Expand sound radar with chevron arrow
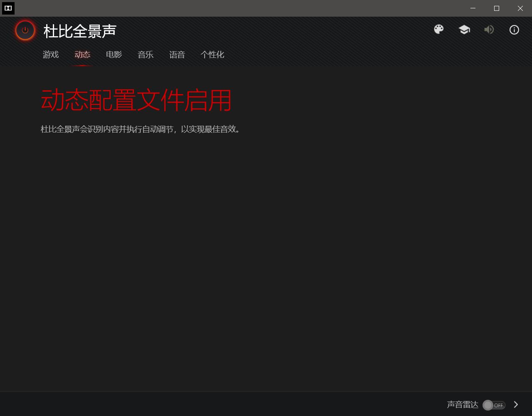Image resolution: width=532 pixels, height=416 pixels. (x=516, y=405)
